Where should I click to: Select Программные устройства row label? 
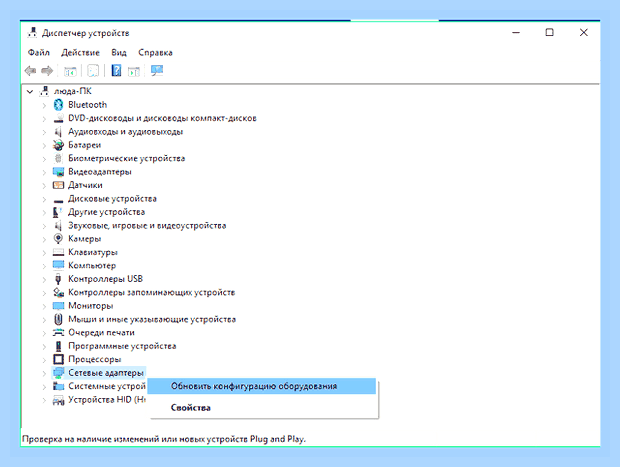[x=122, y=346]
